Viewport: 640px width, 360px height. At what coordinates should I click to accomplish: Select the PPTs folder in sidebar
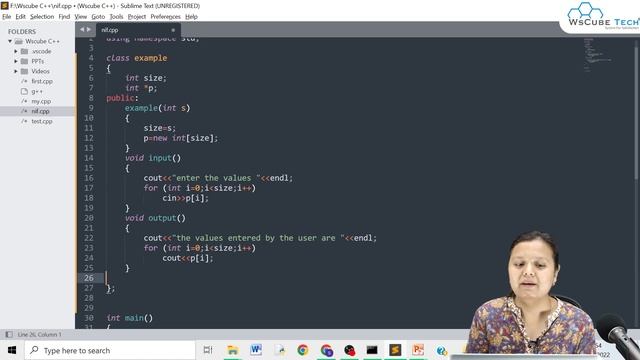pyautogui.click(x=38, y=61)
